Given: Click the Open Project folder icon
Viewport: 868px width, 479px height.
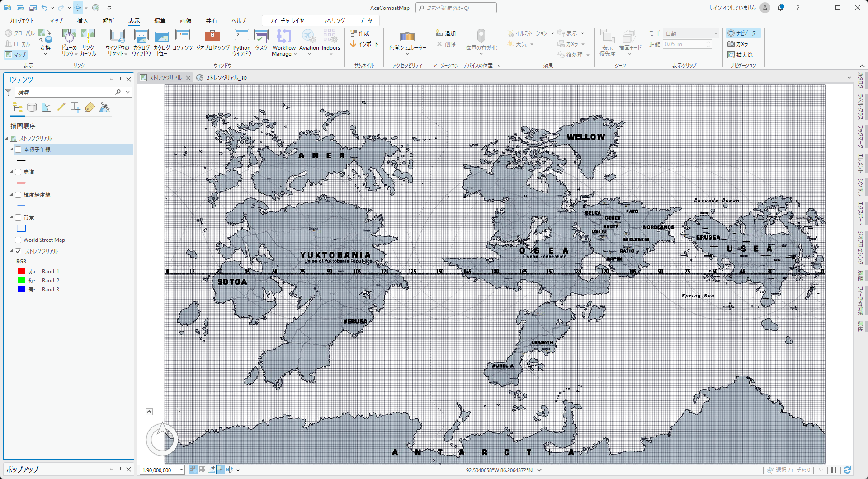Looking at the screenshot, I should point(20,8).
